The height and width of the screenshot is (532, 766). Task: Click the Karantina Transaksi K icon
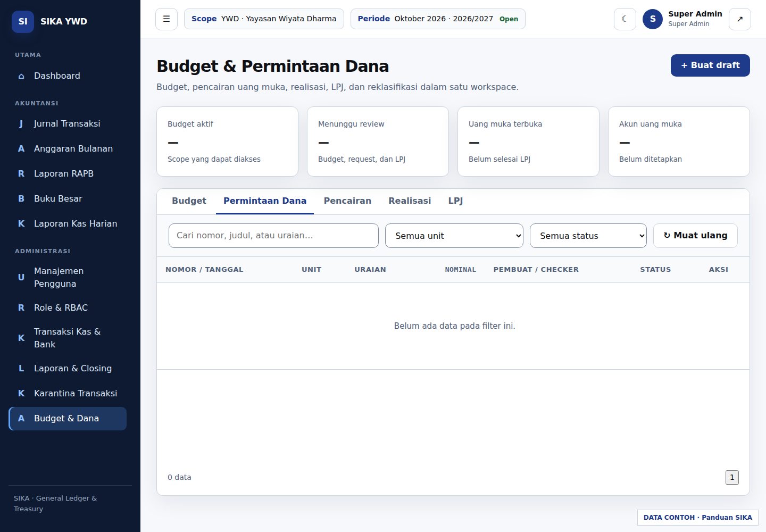coord(21,394)
